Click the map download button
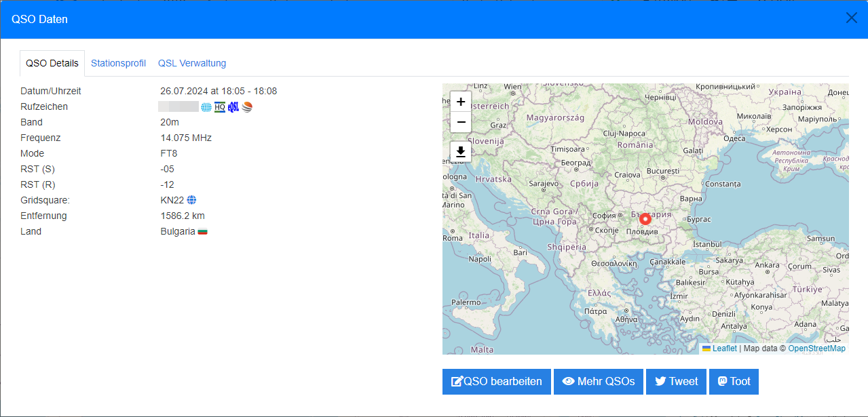This screenshot has width=868, height=417. (461, 152)
